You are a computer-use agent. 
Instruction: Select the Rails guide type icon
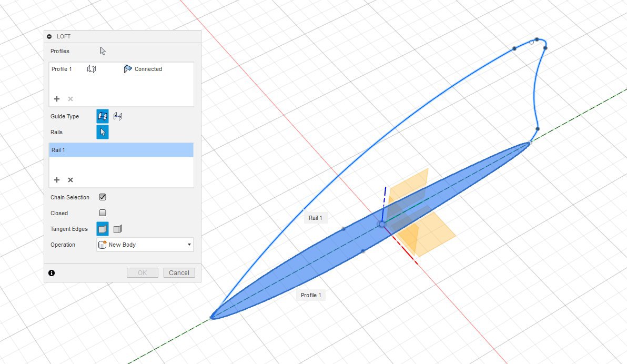[x=103, y=116]
